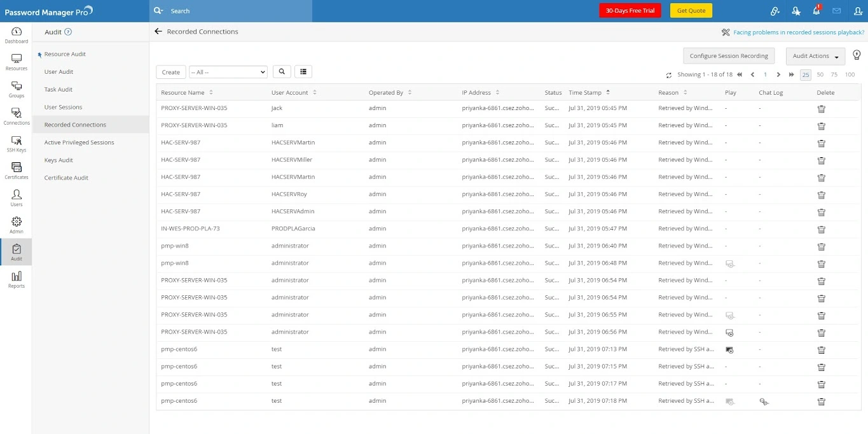
Task: Click the refresh icon beside Showing 1 - 18
Action: click(x=669, y=75)
